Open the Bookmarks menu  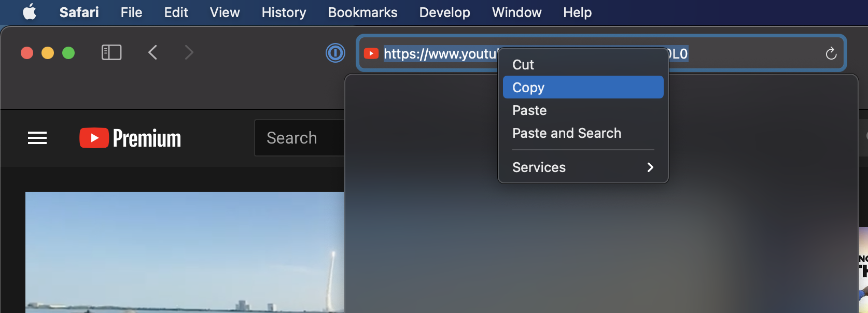pos(362,12)
